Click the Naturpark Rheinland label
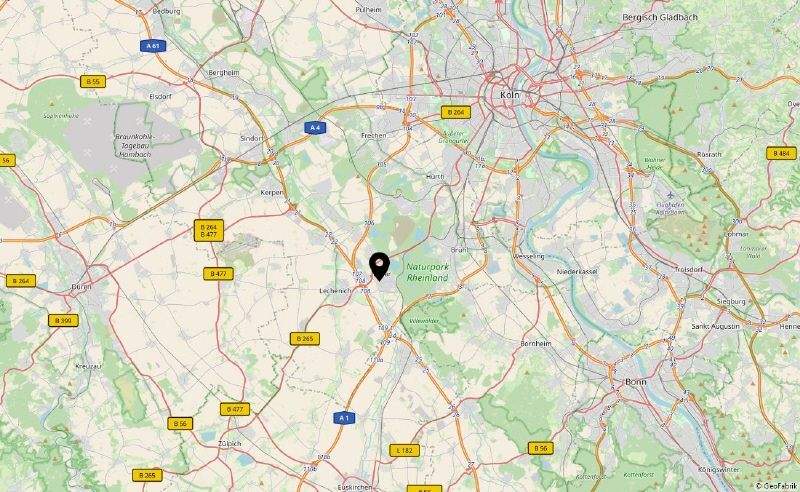 click(427, 272)
